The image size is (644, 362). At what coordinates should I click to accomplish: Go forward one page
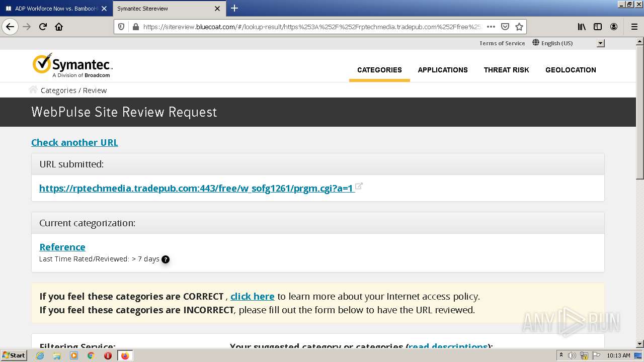[27, 27]
